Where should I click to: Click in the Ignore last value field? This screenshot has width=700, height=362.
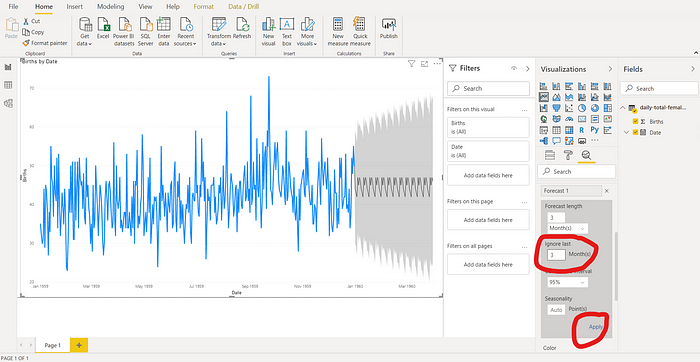click(x=556, y=255)
